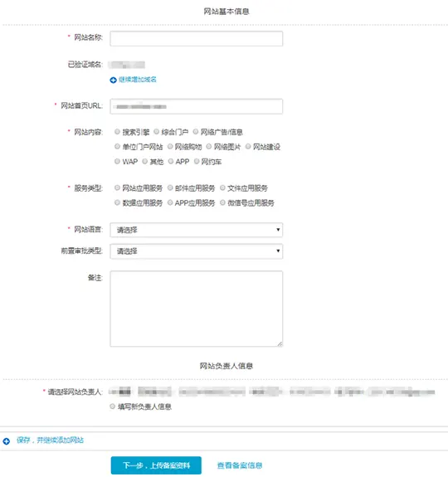
Task: Pick the 单位门户网站 radio button
Action: point(117,147)
